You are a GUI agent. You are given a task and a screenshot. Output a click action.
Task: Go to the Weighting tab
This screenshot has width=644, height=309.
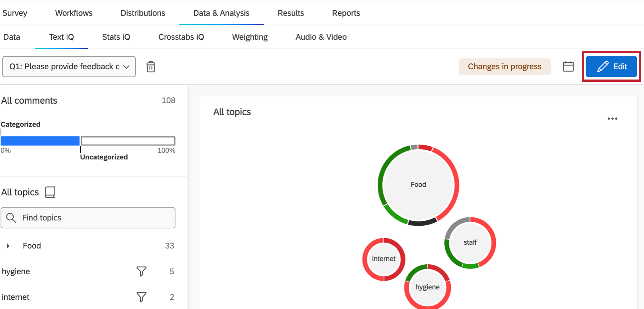click(250, 37)
